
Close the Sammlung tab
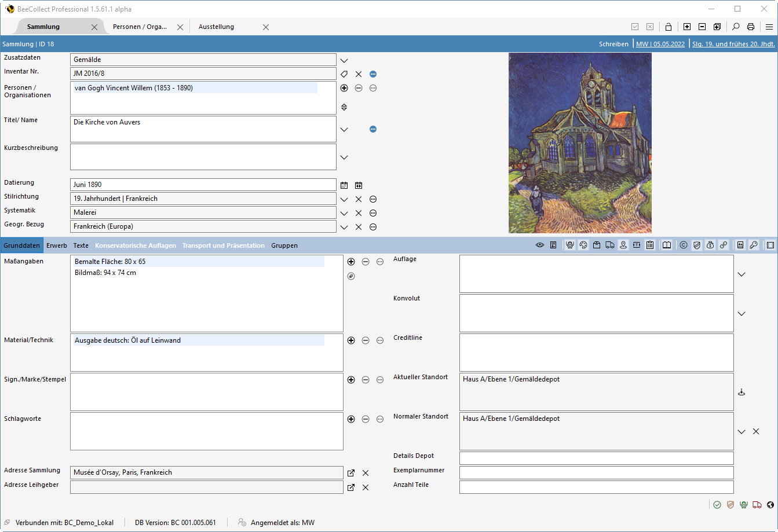click(94, 27)
